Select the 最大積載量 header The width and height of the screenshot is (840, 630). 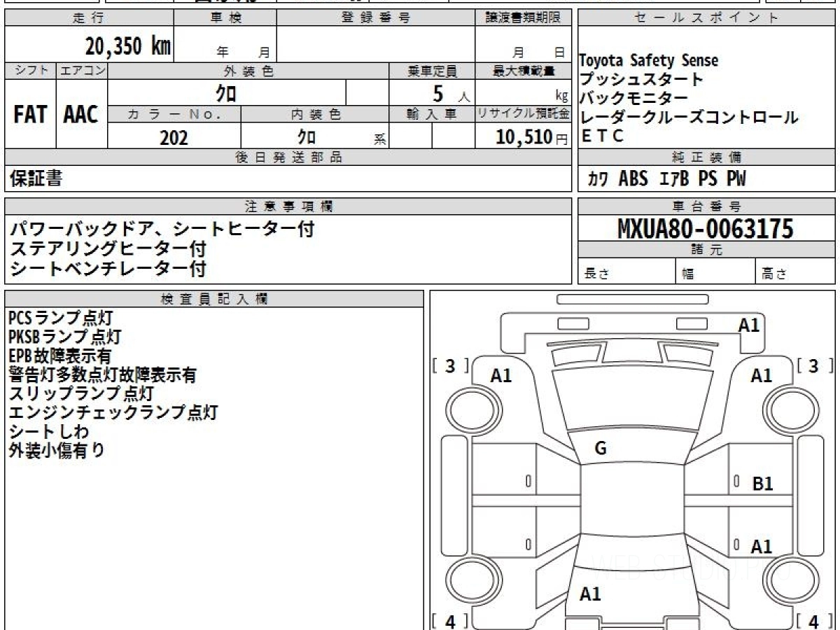click(523, 71)
